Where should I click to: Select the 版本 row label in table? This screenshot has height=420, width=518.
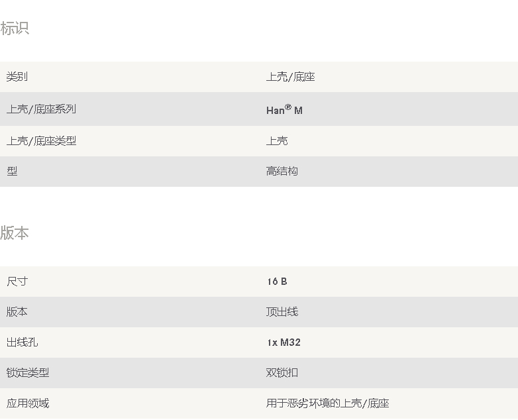pos(17,311)
